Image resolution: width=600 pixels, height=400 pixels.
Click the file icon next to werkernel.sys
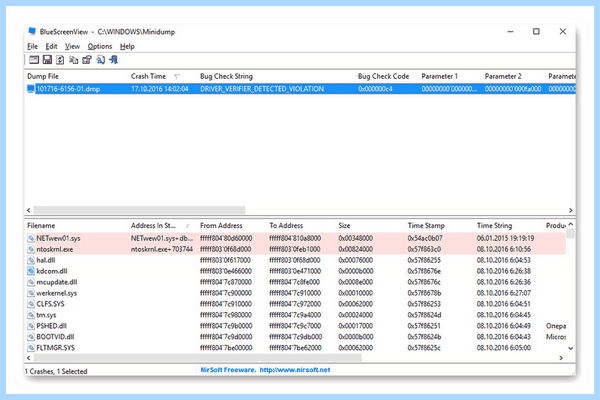[31, 293]
